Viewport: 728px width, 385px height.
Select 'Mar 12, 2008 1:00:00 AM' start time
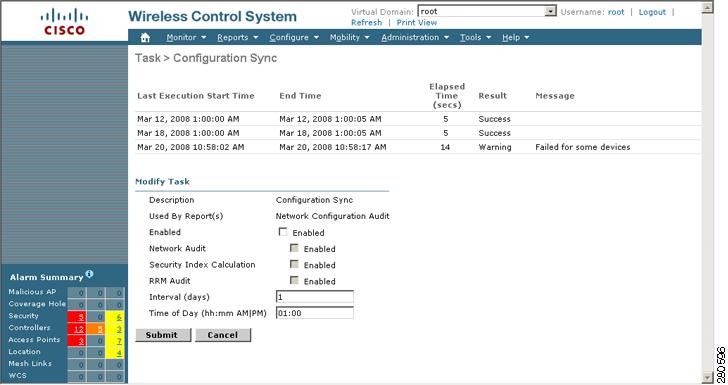click(188, 119)
